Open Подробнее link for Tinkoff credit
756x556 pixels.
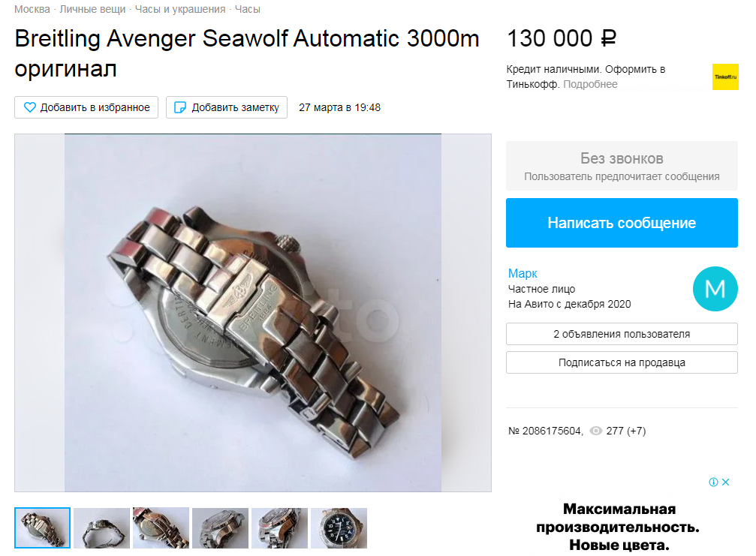[590, 84]
